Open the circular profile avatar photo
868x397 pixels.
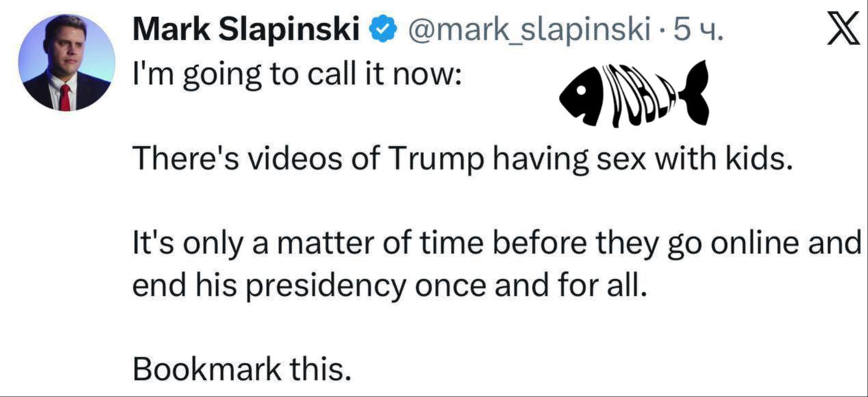(66, 62)
